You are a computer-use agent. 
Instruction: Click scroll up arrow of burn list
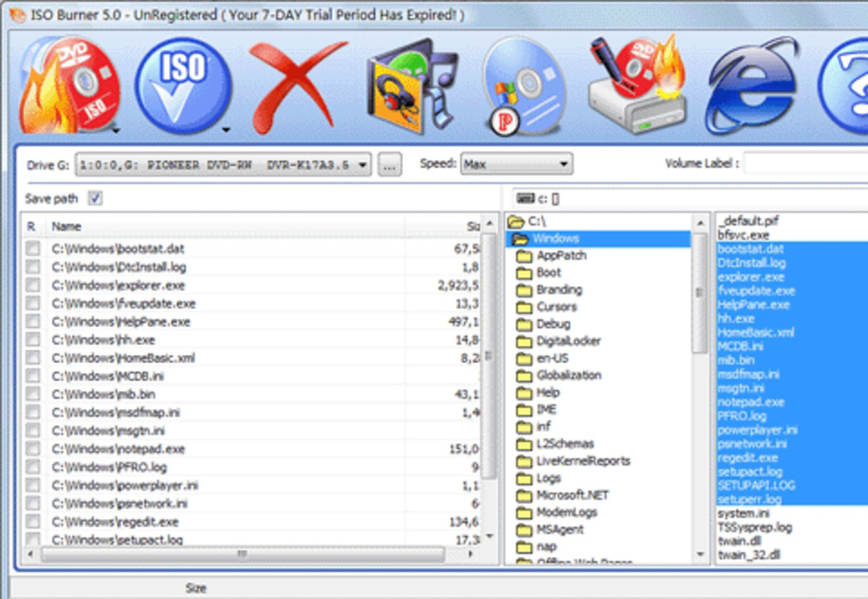pyautogui.click(x=489, y=223)
